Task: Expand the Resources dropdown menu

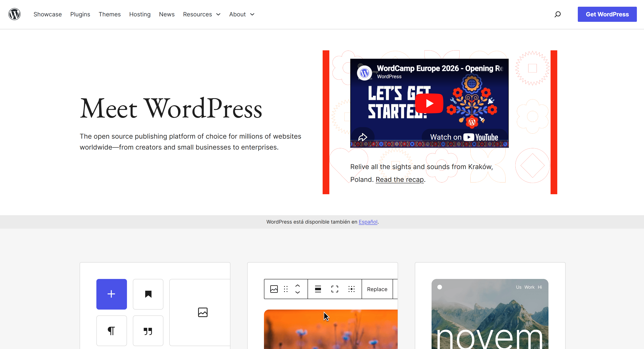Action: click(202, 14)
